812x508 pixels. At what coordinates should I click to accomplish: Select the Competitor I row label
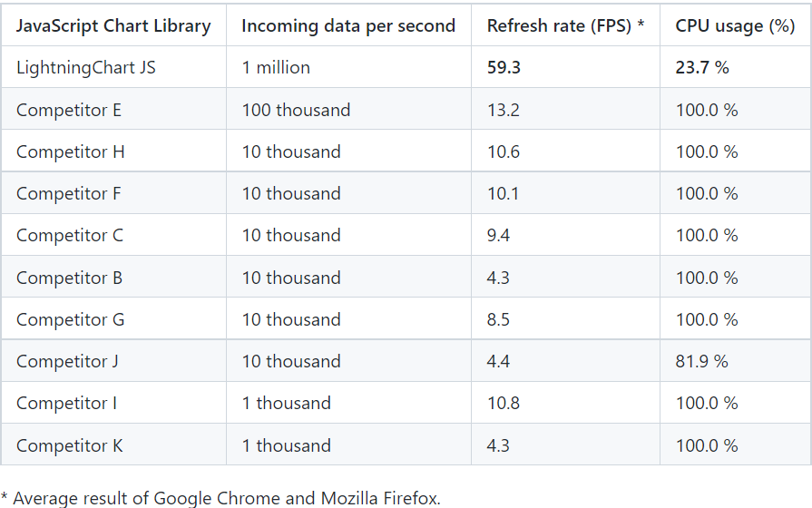pos(67,404)
